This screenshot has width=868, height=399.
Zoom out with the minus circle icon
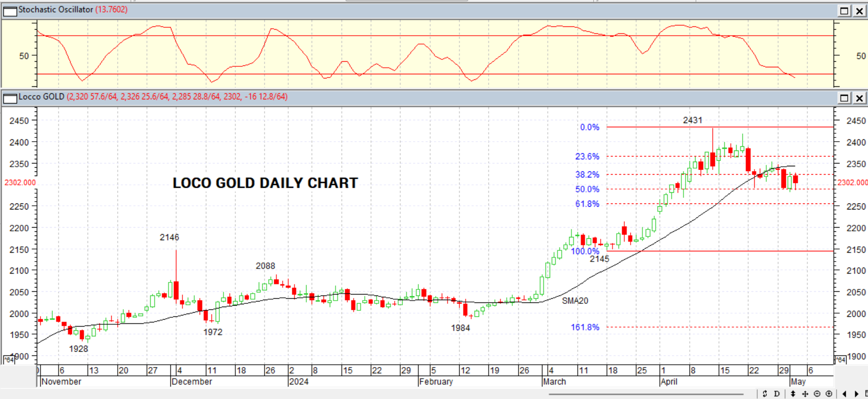[817, 394]
